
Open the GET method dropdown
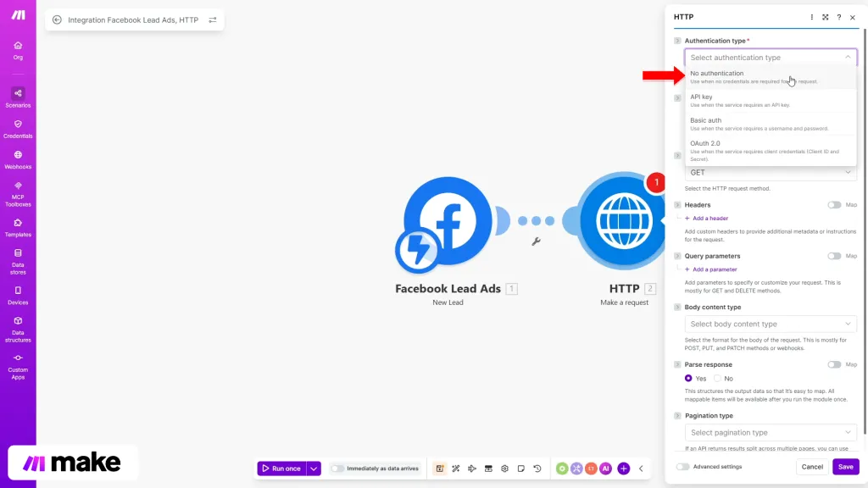(771, 173)
